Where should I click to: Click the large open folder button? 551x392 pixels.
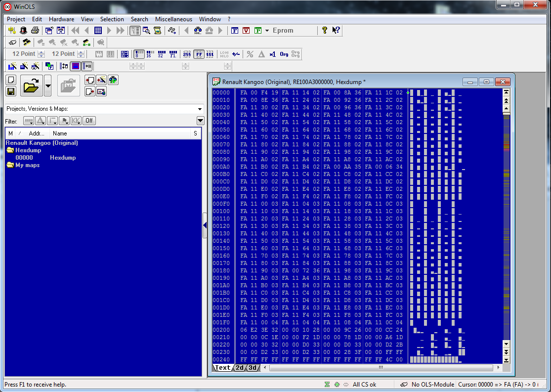point(32,86)
